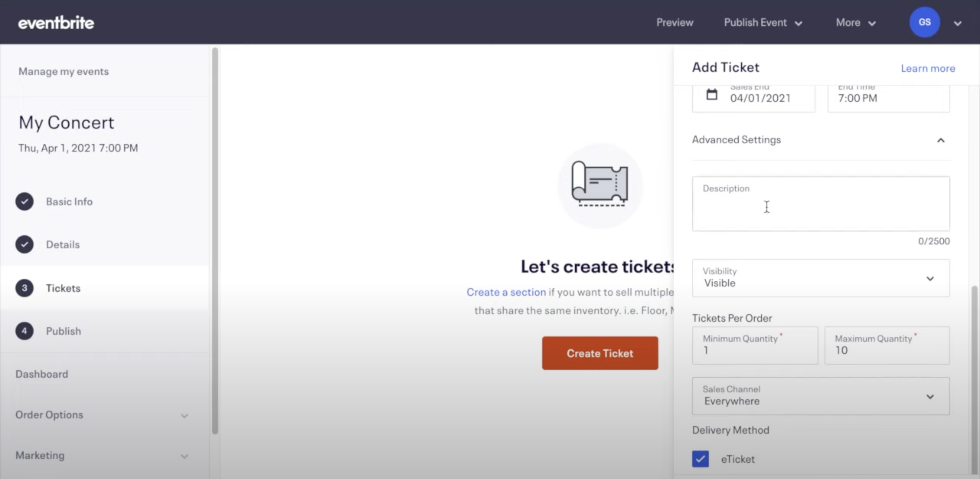
Task: Select the Tickets step circle
Action: coord(24,288)
